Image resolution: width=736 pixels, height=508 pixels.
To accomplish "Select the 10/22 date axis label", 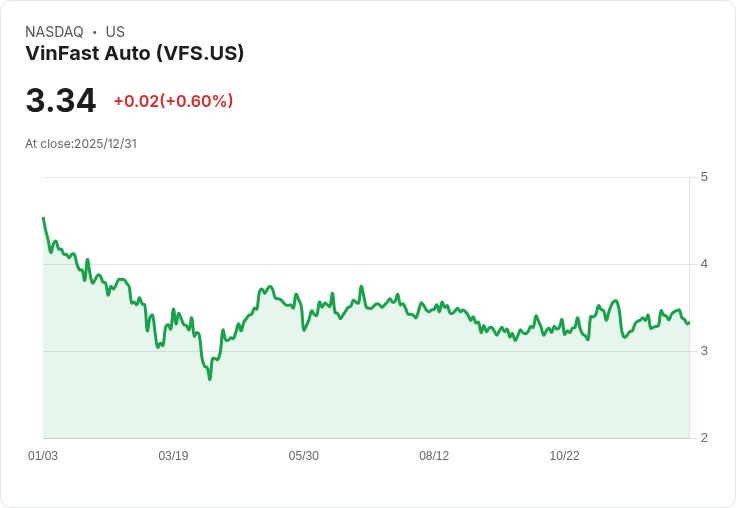I will 564,456.
